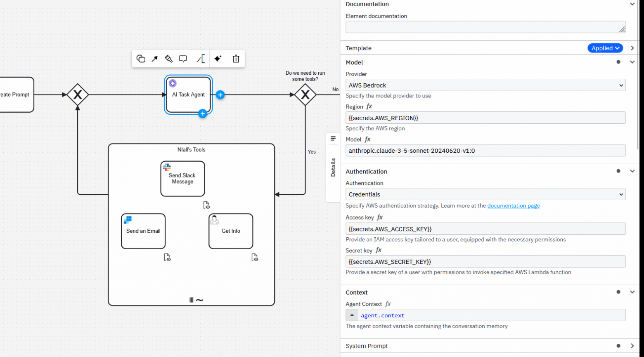Open the Authentication dropdown showing Credentials

point(485,194)
